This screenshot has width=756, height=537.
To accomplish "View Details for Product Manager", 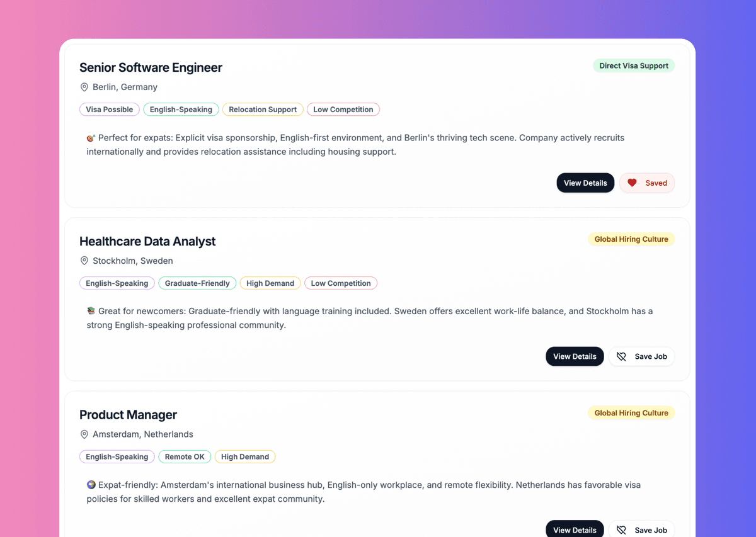I will (575, 529).
